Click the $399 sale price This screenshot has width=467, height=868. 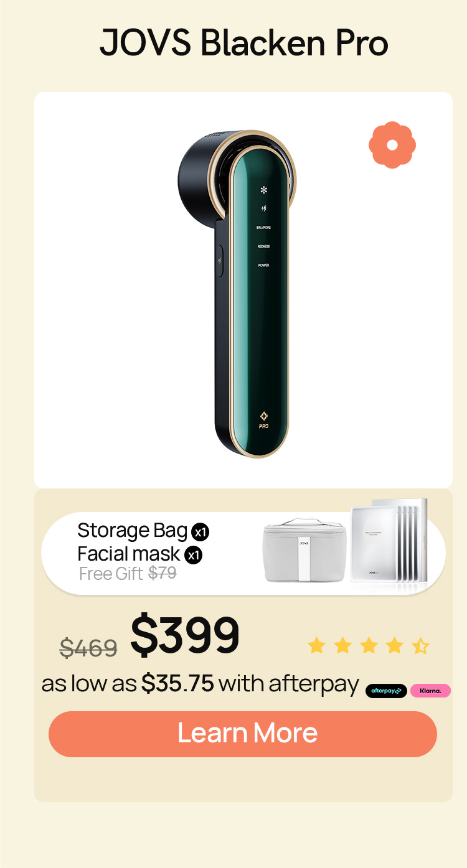[185, 636]
